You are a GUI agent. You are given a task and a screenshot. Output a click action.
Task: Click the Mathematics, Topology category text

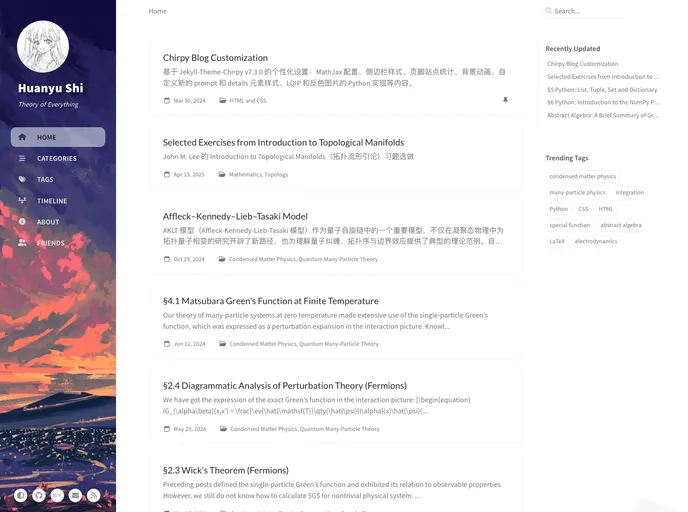tap(258, 175)
